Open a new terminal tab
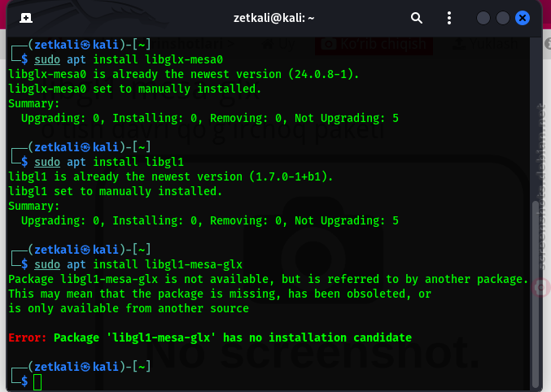 (26, 18)
